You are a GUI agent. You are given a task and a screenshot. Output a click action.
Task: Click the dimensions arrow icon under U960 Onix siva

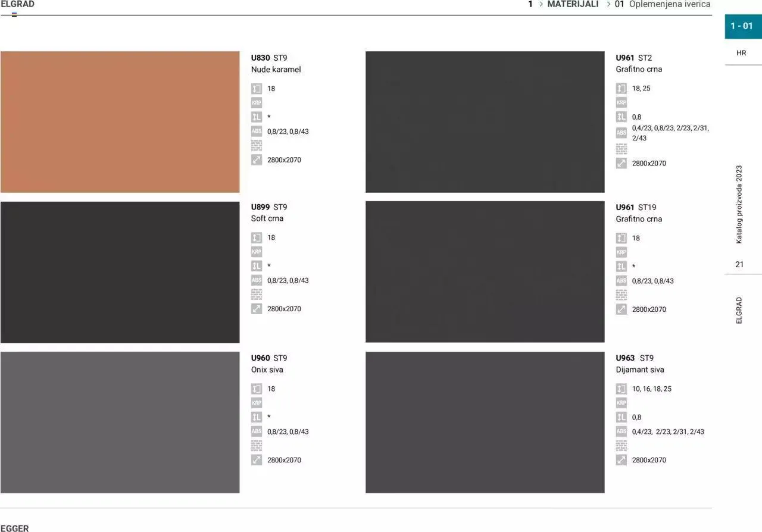pos(257,460)
